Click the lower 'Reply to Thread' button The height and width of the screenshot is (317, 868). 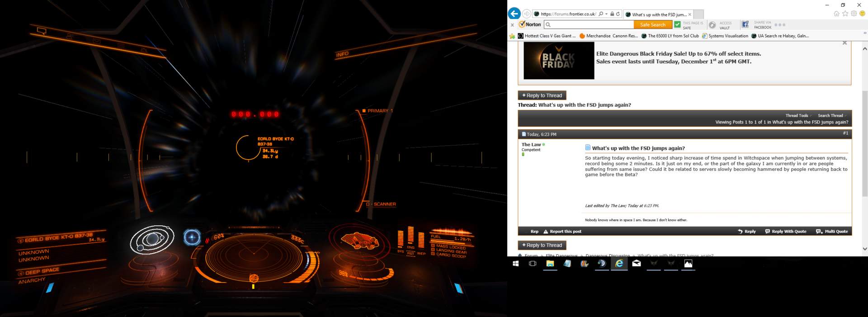[x=542, y=245]
